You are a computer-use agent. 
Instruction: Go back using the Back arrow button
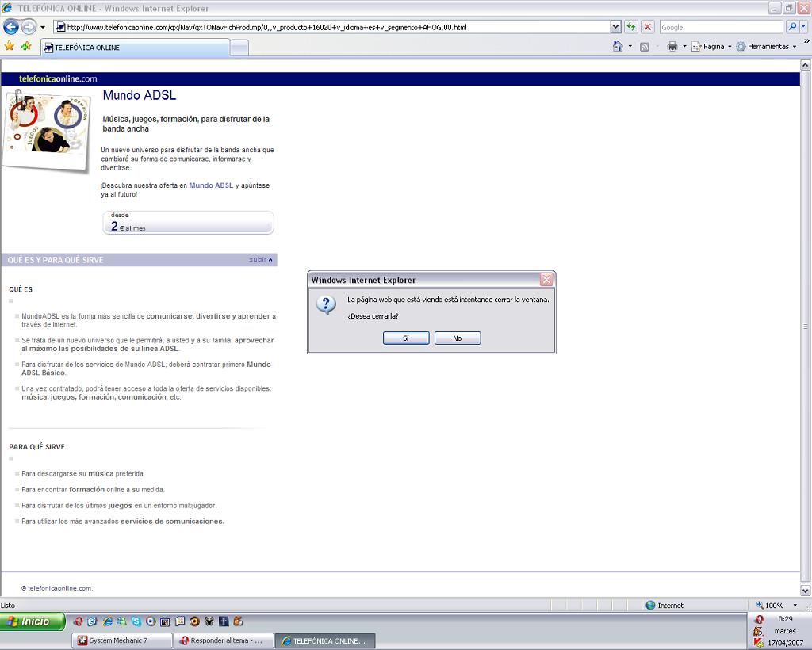click(x=11, y=27)
